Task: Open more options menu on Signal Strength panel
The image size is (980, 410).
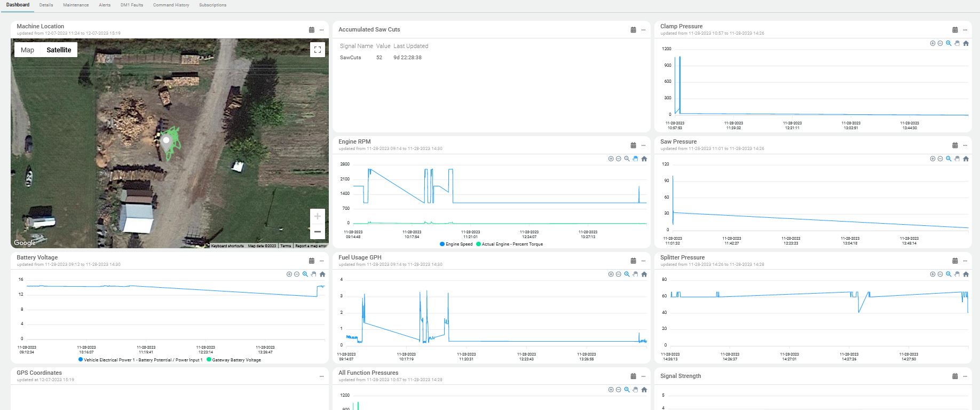Action: 965,376
